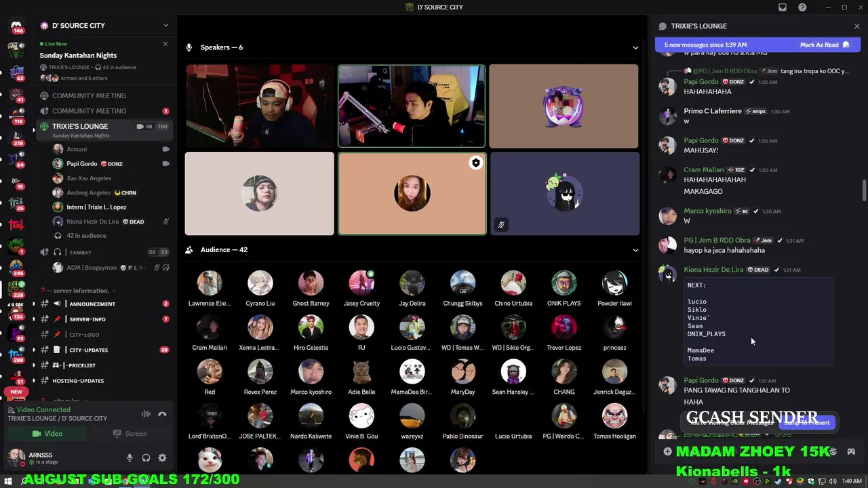Click the 1:40 AM taskbar clock
The width and height of the screenshot is (868, 488).
tap(852, 482)
